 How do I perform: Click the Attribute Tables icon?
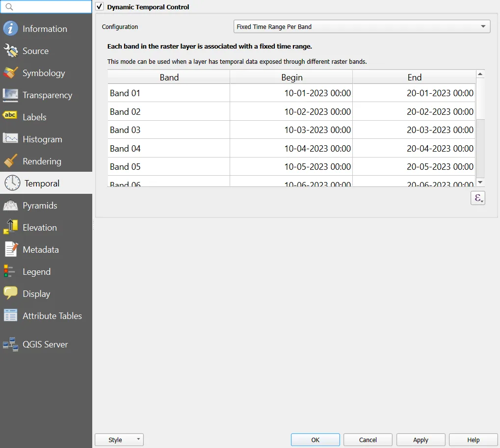tap(10, 316)
